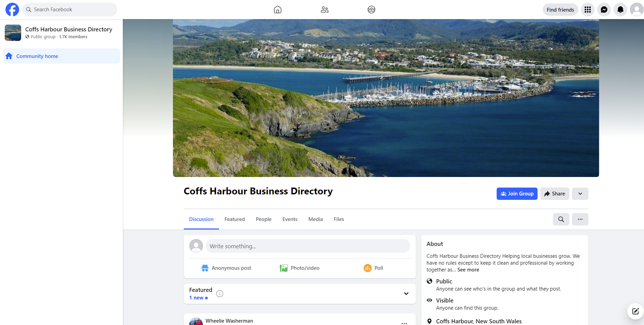Click the Photo/video picture icon
The image size is (644, 325).
(x=284, y=268)
